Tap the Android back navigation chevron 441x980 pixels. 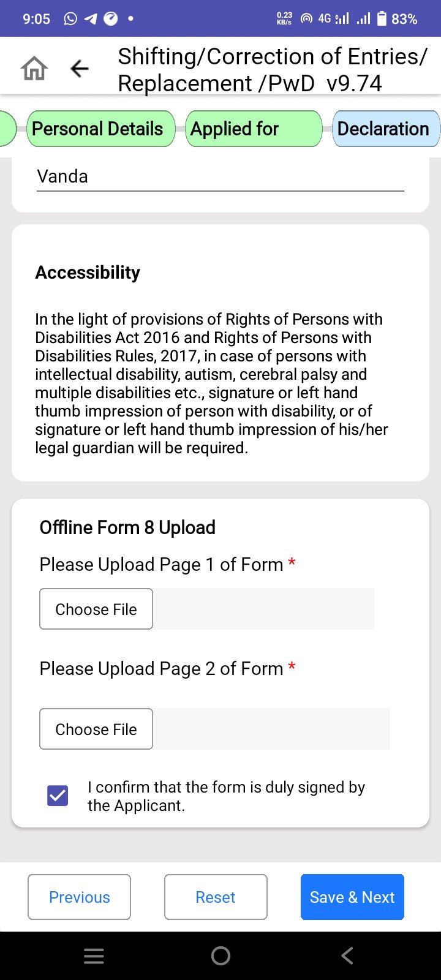tap(347, 956)
